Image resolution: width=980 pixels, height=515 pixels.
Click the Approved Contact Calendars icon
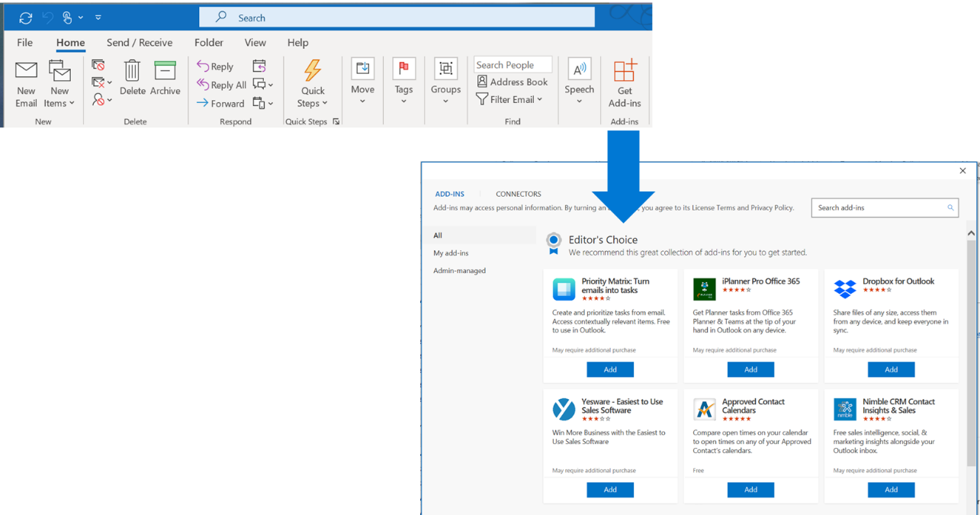(x=705, y=410)
